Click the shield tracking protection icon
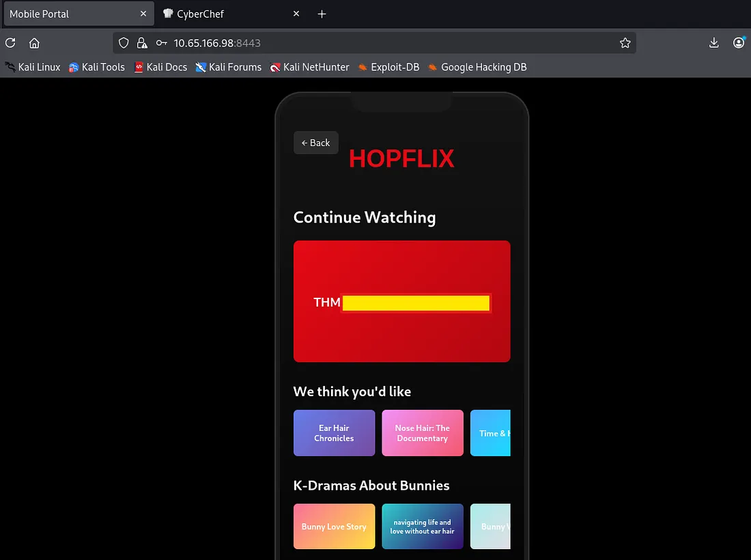Image resolution: width=751 pixels, height=560 pixels. click(x=124, y=43)
